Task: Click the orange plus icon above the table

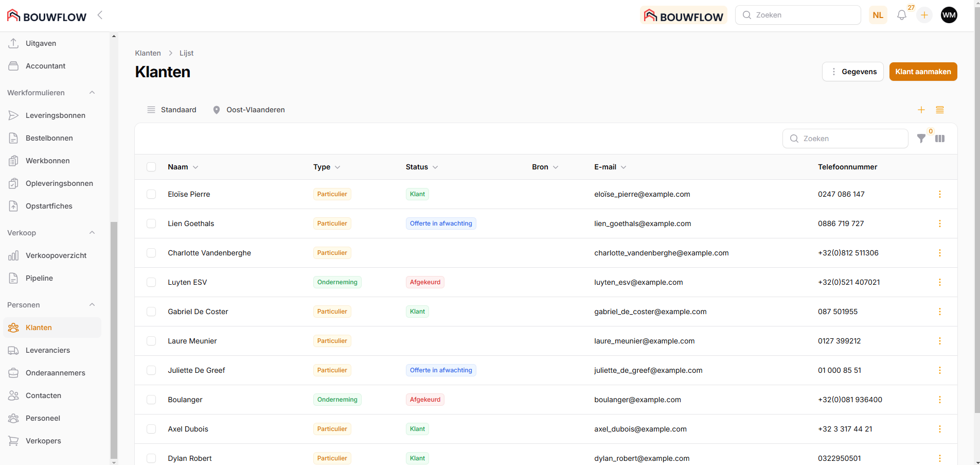Action: click(921, 110)
